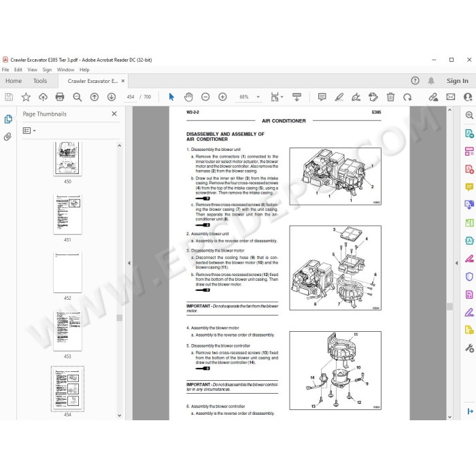
Task: Select page 452 thumbnail
Action: tap(68, 273)
